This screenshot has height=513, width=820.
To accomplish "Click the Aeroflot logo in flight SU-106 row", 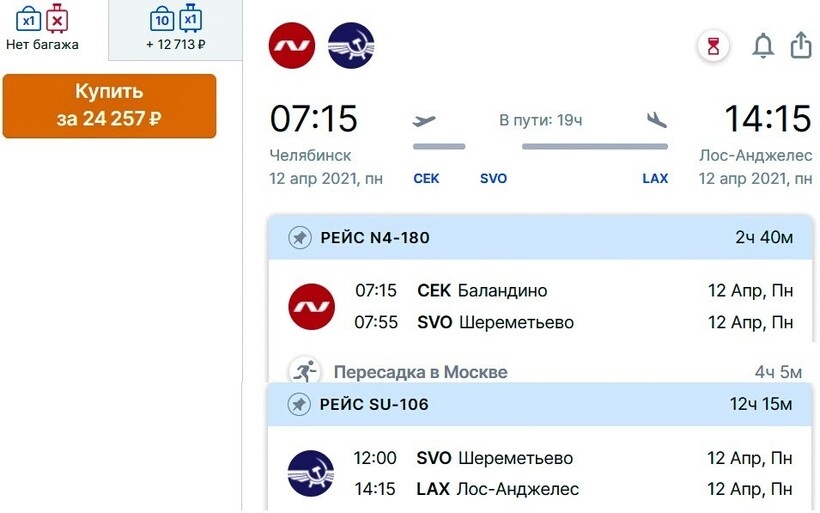I will [x=311, y=473].
